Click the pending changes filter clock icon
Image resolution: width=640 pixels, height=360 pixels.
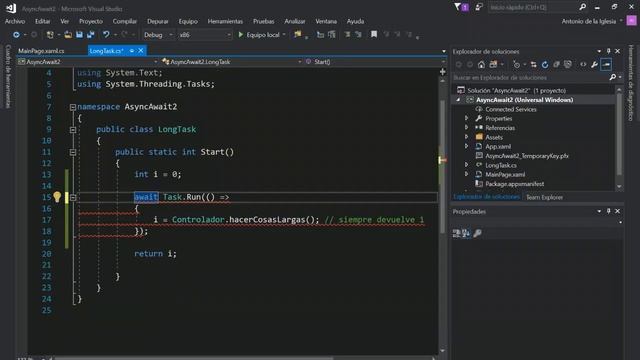516,64
